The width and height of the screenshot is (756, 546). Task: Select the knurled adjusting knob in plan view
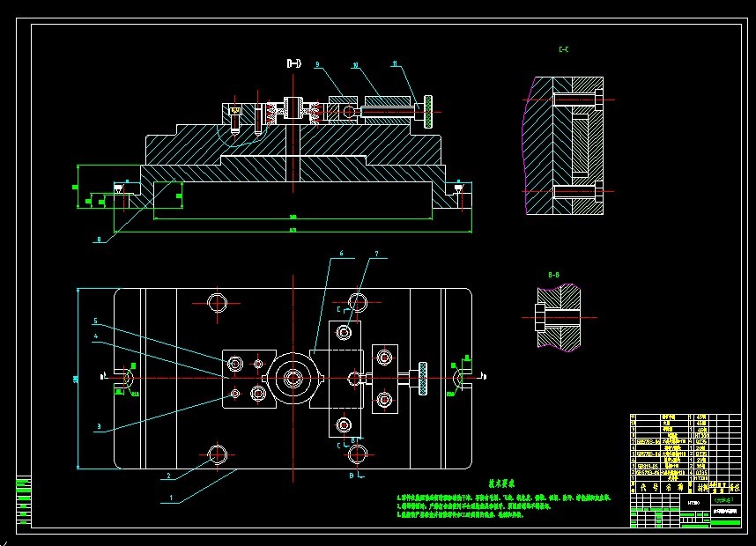(x=423, y=379)
